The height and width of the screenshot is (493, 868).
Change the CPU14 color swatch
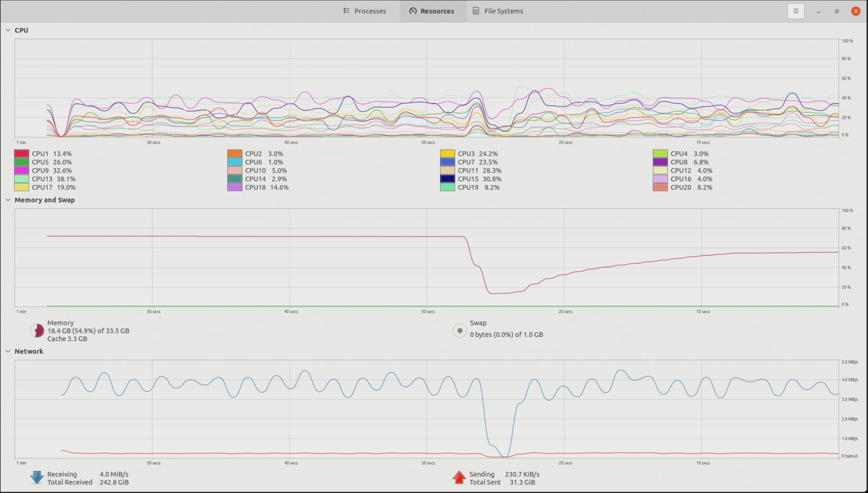click(235, 179)
